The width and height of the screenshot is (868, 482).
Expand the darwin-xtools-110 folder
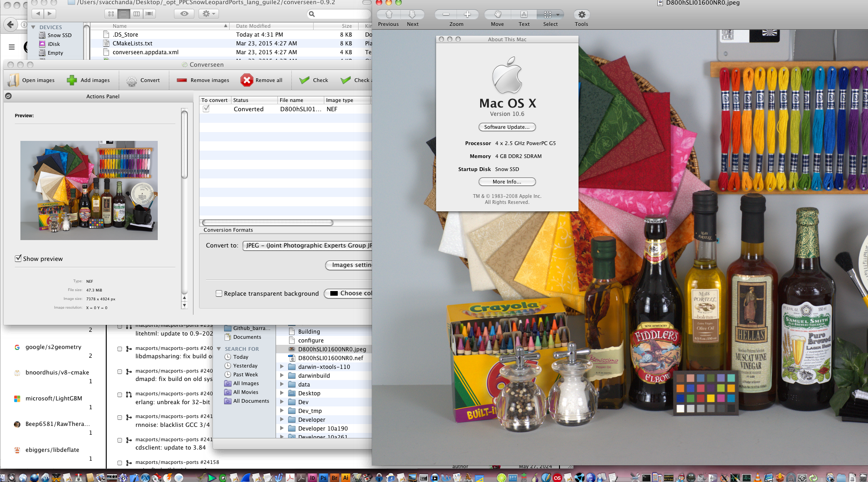pyautogui.click(x=282, y=367)
